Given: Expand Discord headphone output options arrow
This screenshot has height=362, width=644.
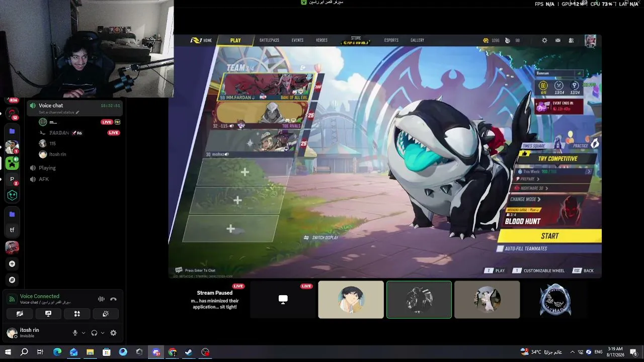Looking at the screenshot, I should click(103, 333).
